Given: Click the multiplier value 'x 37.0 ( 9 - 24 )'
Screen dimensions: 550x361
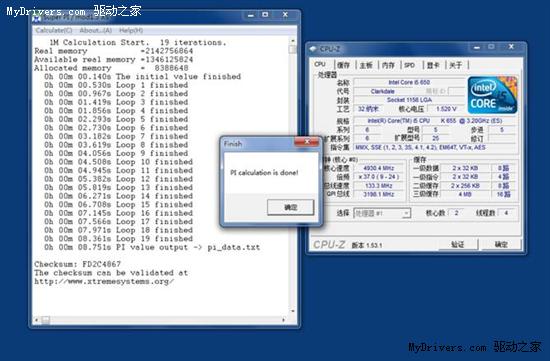Looking at the screenshot, I should (x=379, y=177).
